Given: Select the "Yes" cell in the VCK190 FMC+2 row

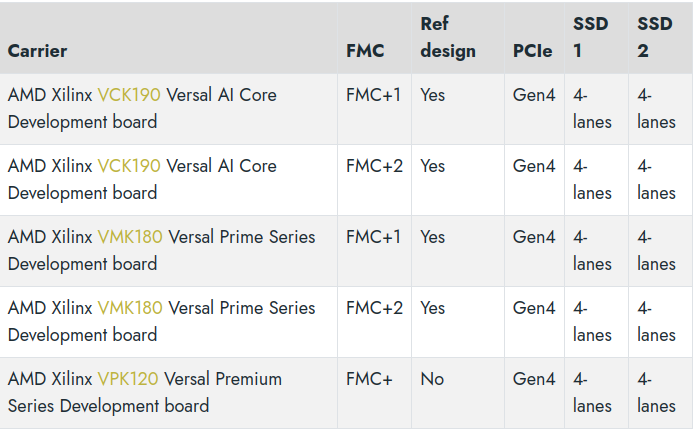Looking at the screenshot, I should pyautogui.click(x=433, y=166).
